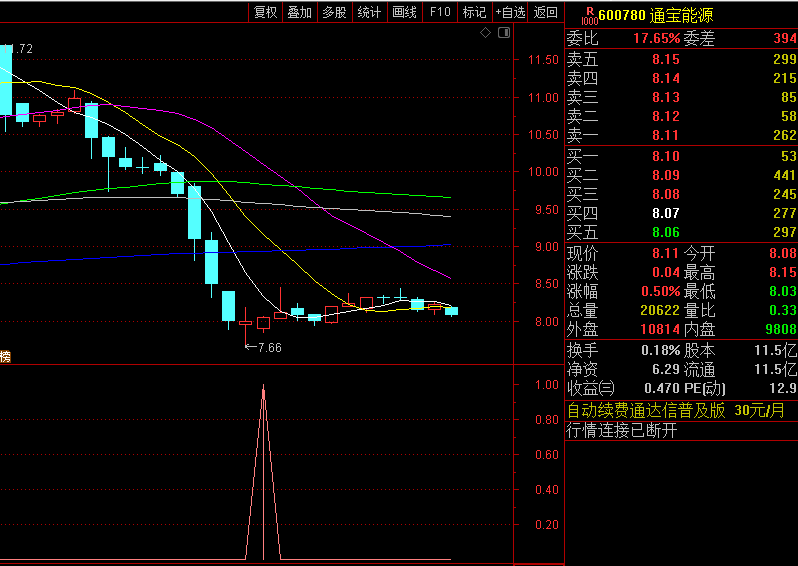
Task: Click the 涨幅 value 0.50%
Action: (661, 291)
